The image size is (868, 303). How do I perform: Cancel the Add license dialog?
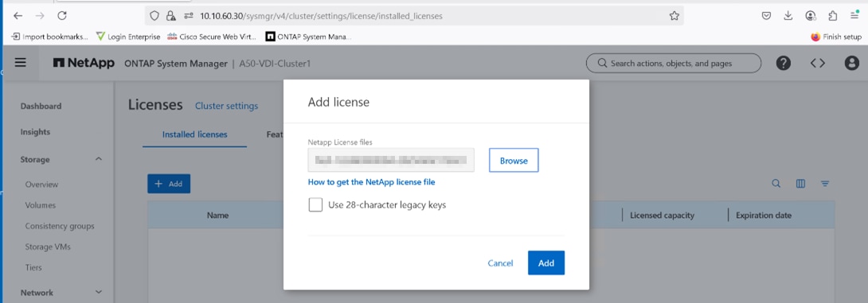coord(500,263)
